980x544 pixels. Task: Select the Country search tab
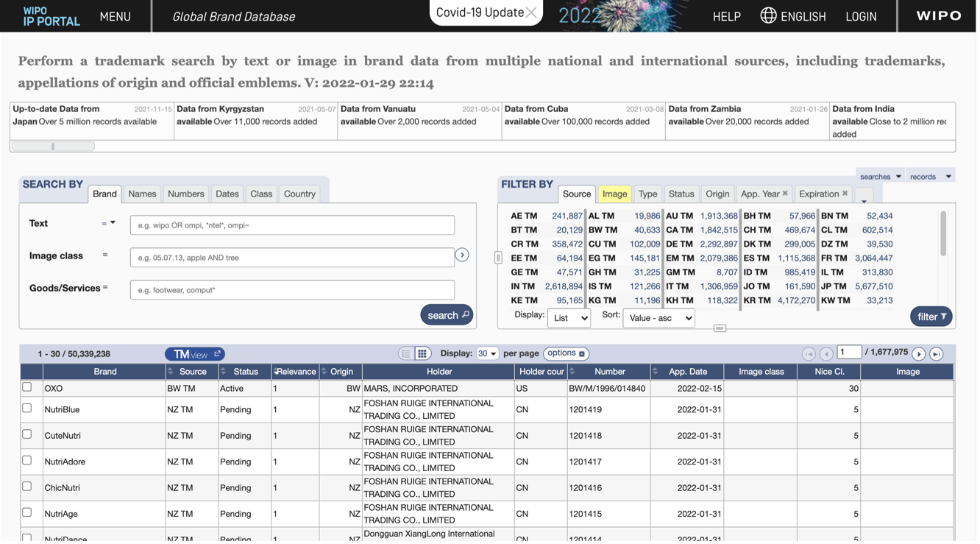pos(301,194)
